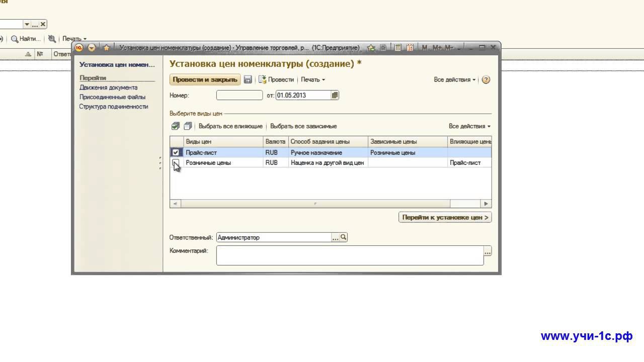Click the 1C logo icon in the dialog title bar

pos(79,48)
